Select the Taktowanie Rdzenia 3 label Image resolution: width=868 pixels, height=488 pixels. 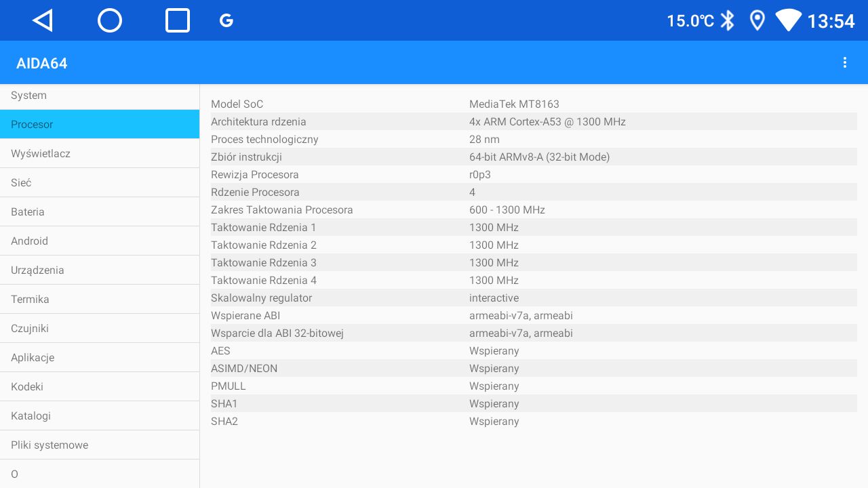[x=264, y=262]
